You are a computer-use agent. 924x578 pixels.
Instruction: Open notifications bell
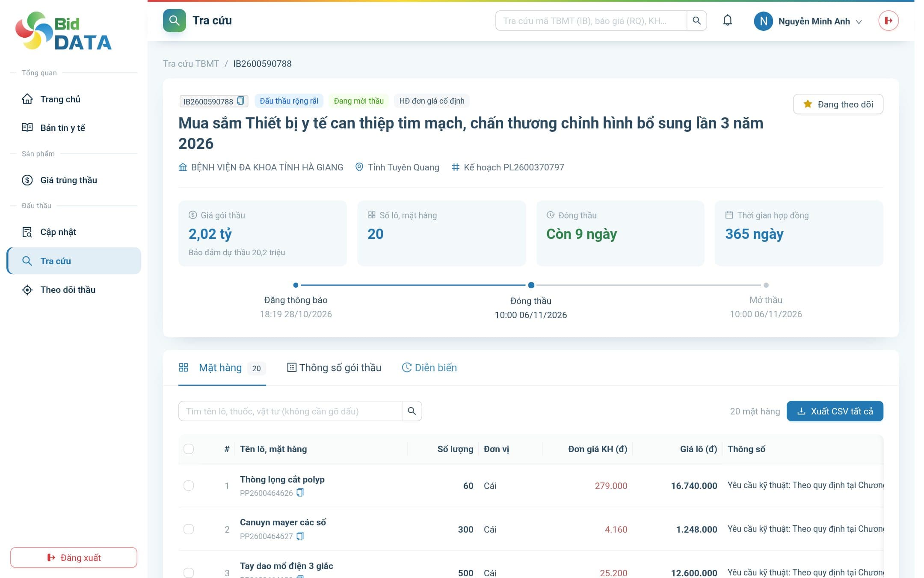click(727, 21)
